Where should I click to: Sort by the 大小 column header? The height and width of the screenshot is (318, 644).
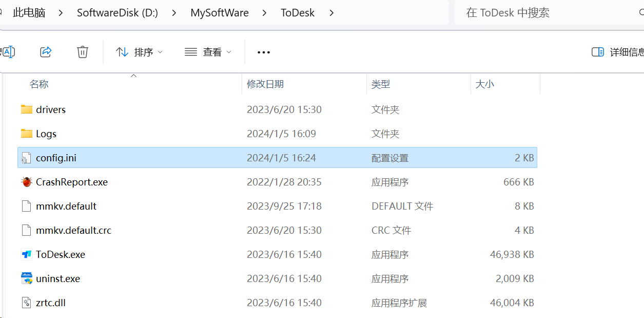[x=485, y=84]
